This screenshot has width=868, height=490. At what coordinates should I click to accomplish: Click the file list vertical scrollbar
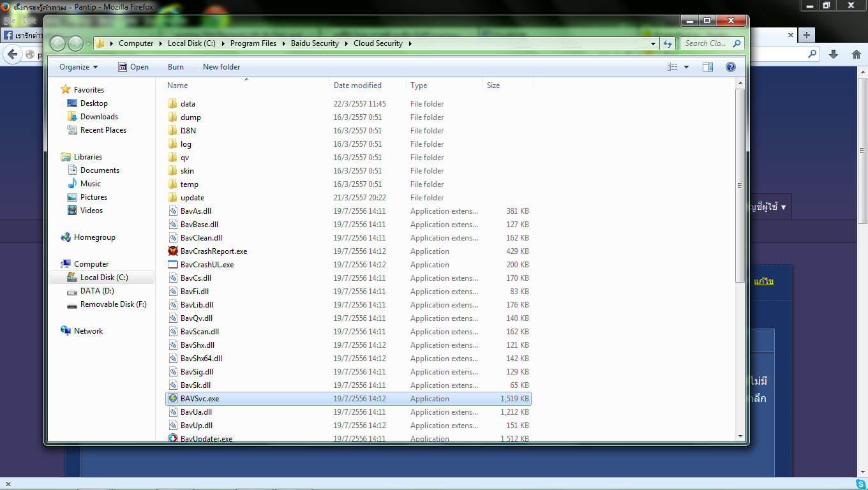(740, 186)
